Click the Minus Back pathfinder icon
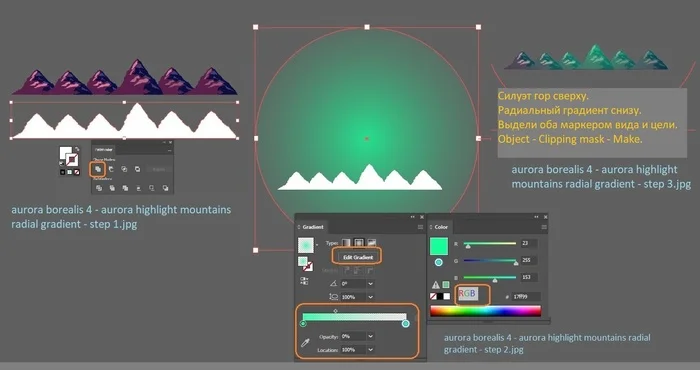Viewport: 700px width, 370px height. 166,188
